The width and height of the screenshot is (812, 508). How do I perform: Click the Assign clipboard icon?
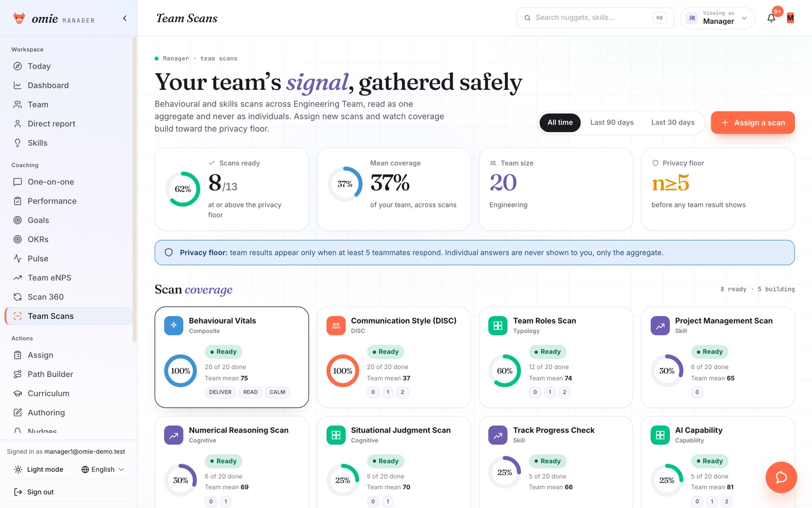[x=18, y=355]
